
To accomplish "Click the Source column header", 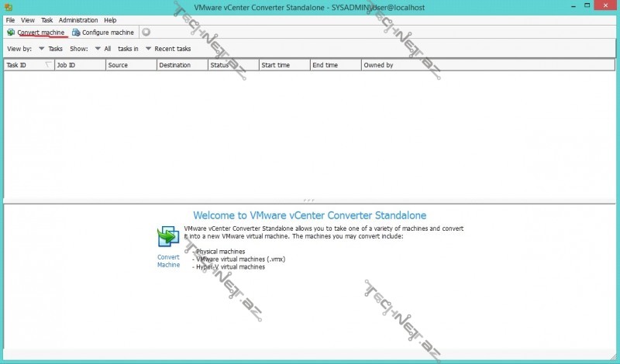I will coord(131,65).
